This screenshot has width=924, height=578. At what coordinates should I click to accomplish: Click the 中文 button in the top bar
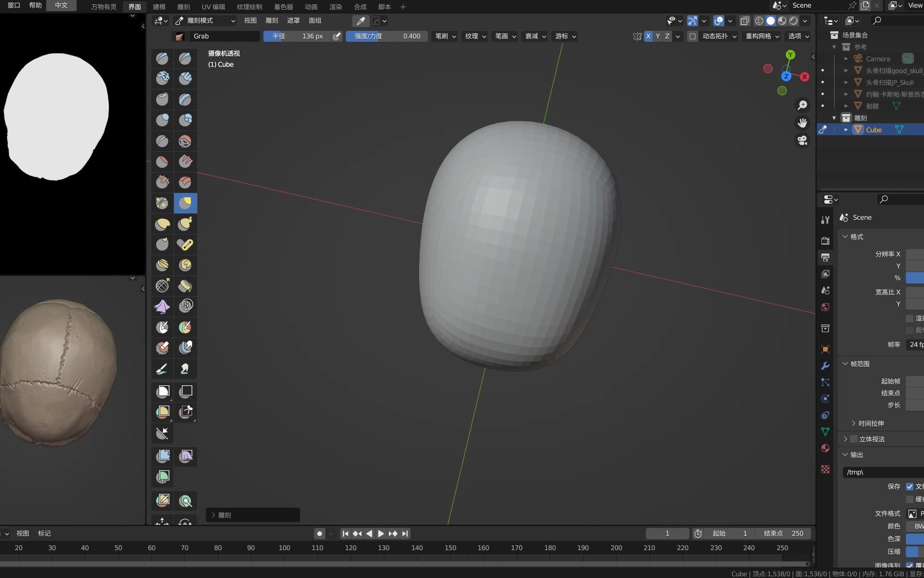[x=61, y=5]
